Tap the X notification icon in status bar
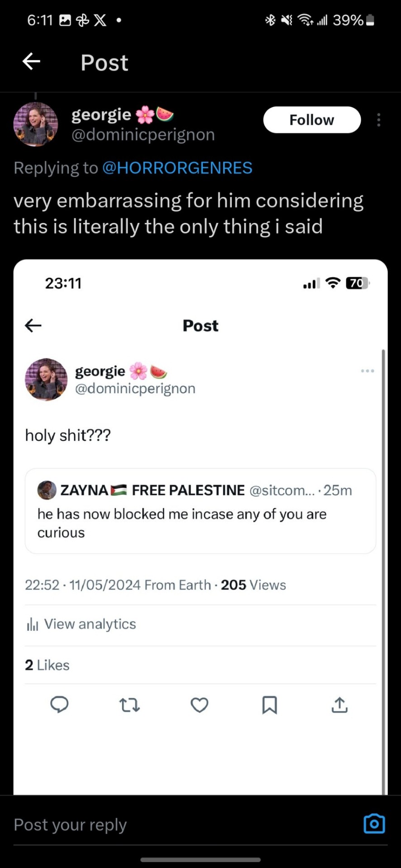401x868 pixels. click(100, 20)
